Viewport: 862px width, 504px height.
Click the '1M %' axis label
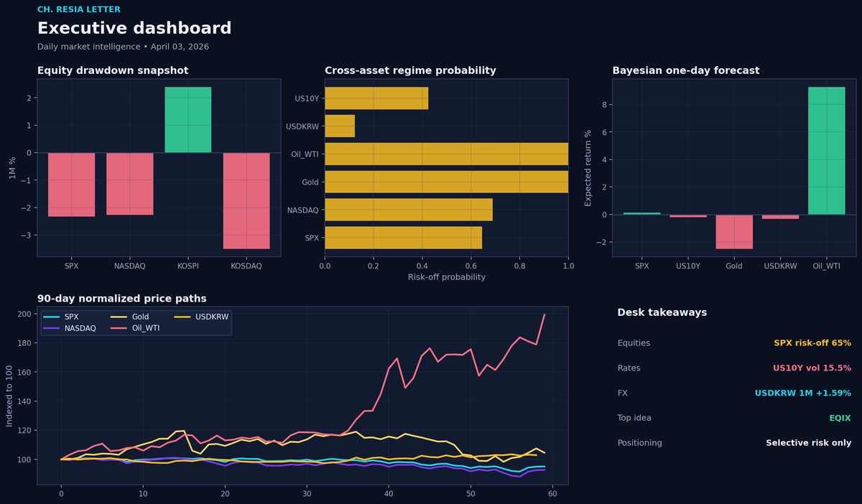[x=13, y=167]
